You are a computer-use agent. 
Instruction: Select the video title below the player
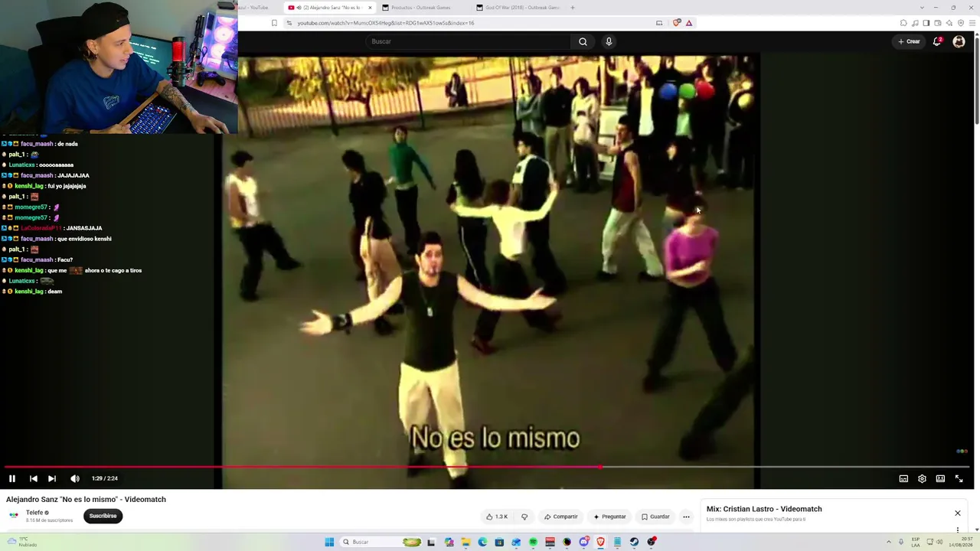pyautogui.click(x=86, y=500)
